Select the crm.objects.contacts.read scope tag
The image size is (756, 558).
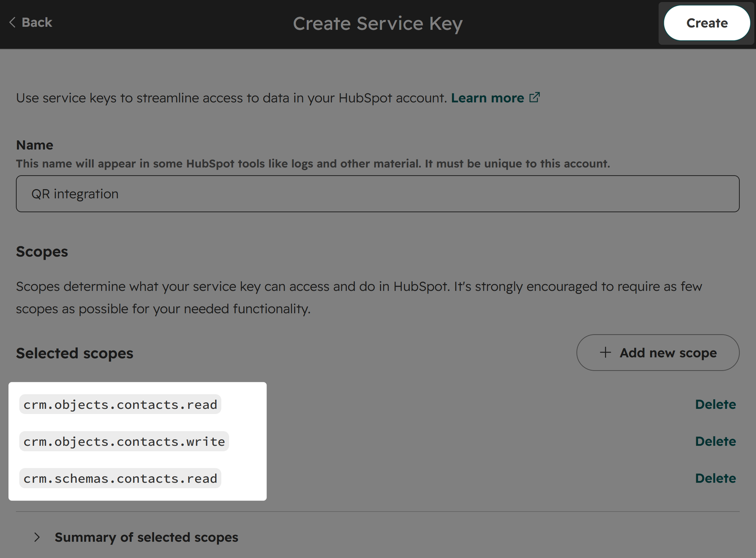coord(120,405)
